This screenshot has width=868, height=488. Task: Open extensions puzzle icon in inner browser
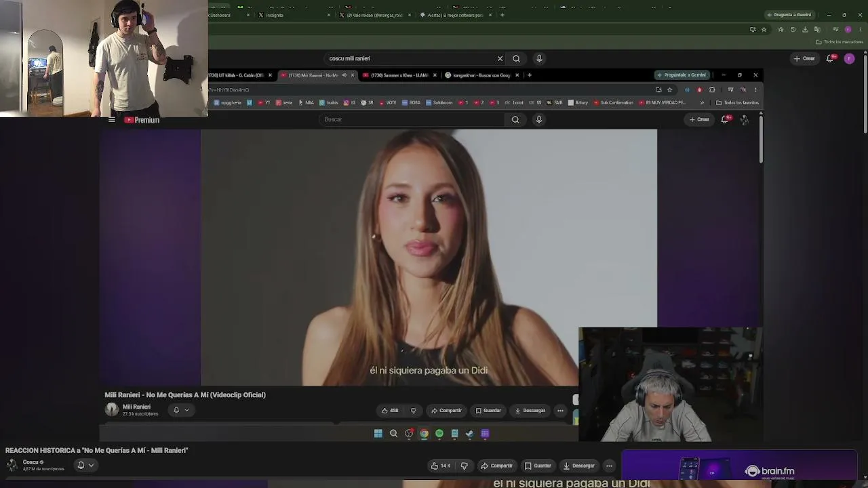tap(712, 89)
